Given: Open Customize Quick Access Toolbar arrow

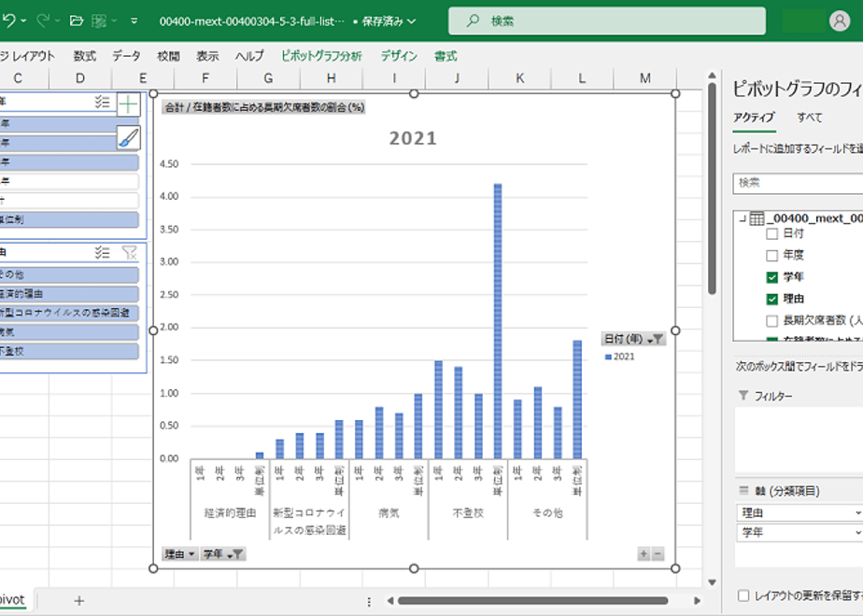Looking at the screenshot, I should coord(134,21).
